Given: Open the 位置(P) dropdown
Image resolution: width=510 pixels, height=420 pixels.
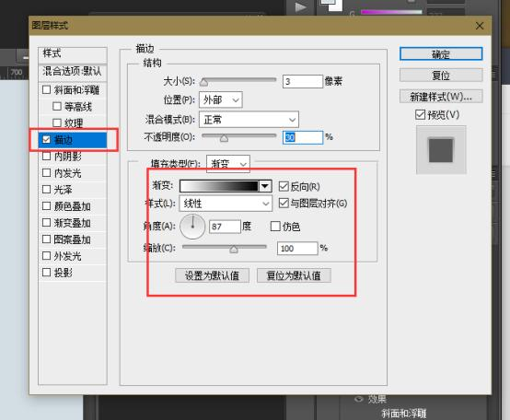Looking at the screenshot, I should 221,99.
